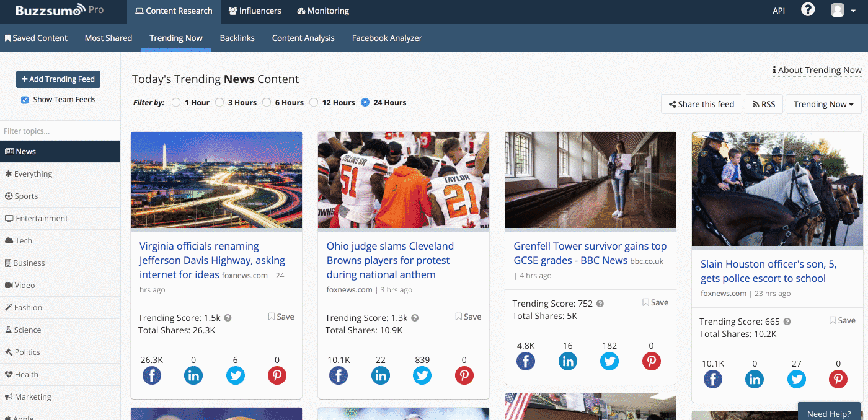
Task: Click the RSS feed button
Action: coord(764,104)
